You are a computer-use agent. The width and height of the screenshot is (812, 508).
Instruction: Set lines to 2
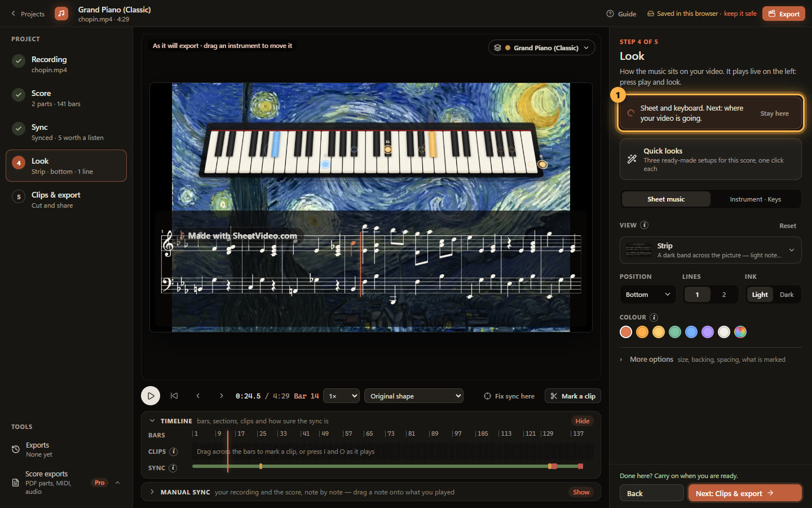pos(724,295)
